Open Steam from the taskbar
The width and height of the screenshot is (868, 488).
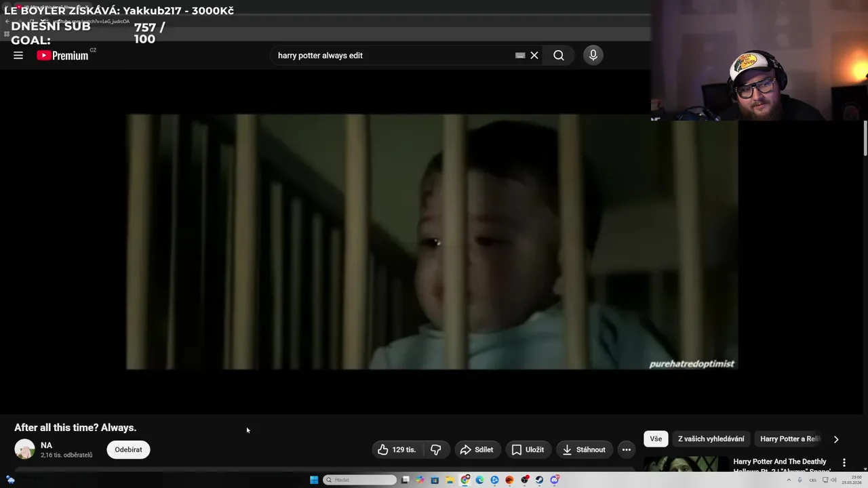click(x=539, y=480)
